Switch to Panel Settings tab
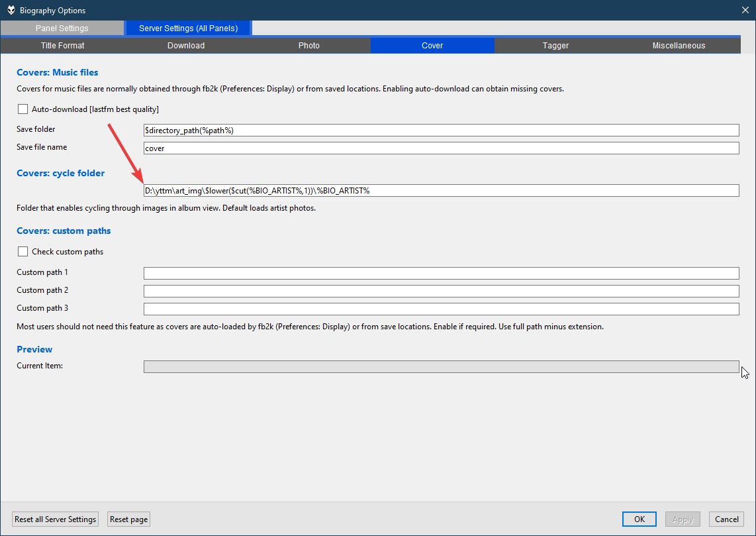Screen dimensions: 756x536 pos(62,28)
